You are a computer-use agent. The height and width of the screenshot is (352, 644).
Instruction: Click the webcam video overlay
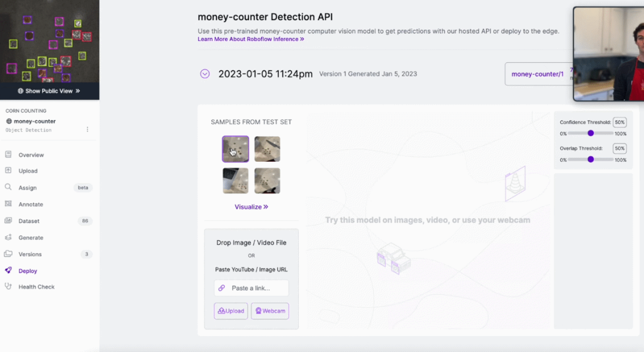(609, 54)
